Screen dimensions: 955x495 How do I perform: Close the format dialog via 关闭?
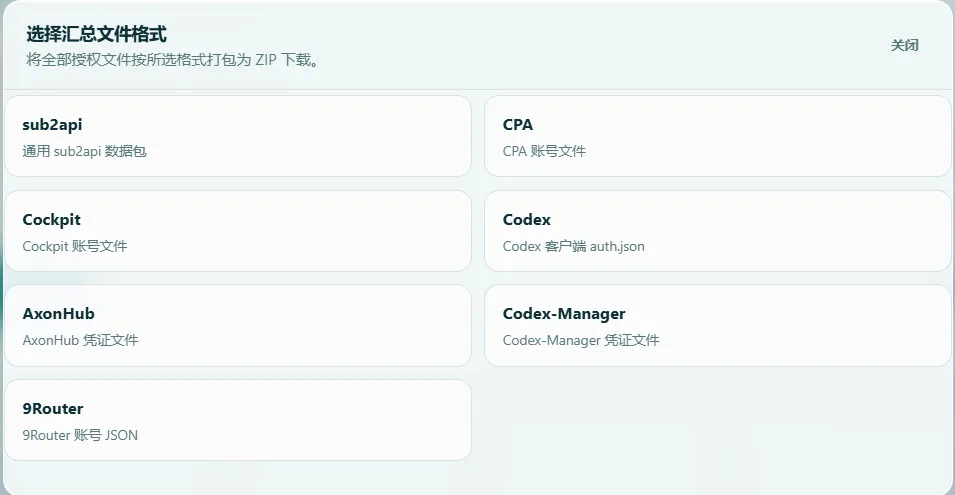pos(904,45)
